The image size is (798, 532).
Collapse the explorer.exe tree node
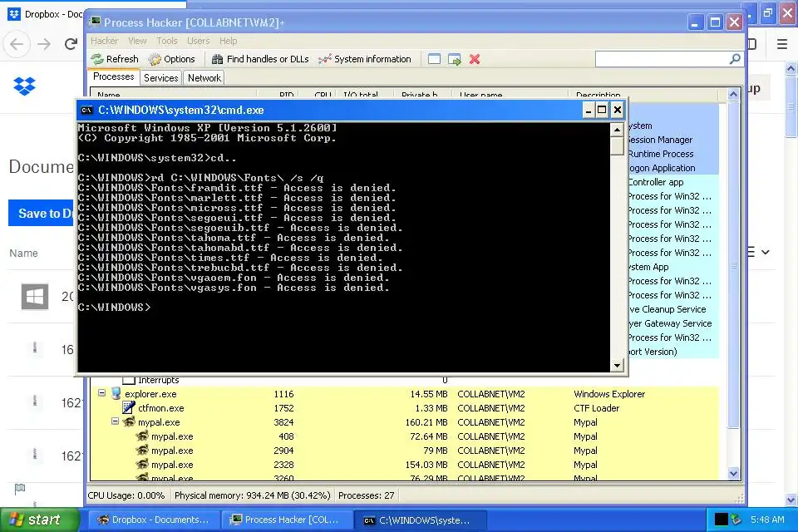(101, 393)
